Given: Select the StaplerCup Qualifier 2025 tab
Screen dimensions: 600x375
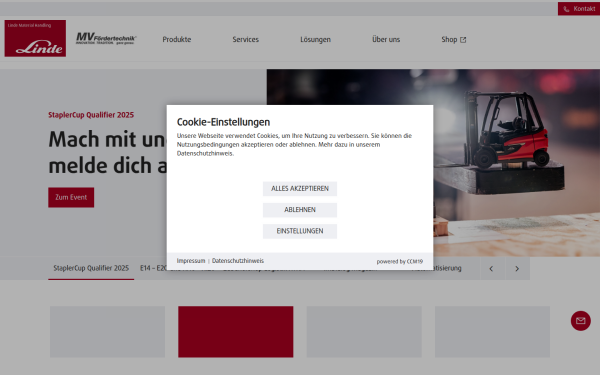Looking at the screenshot, I should (91, 268).
